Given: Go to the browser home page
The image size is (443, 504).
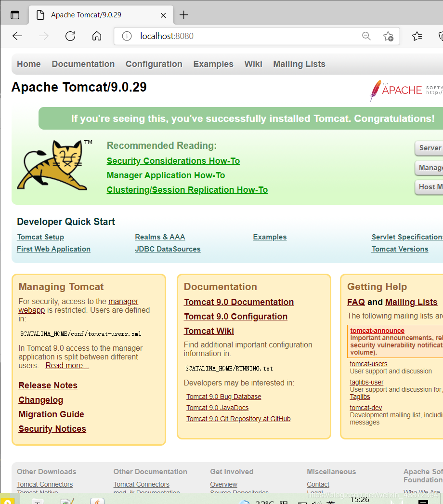Looking at the screenshot, I should [x=97, y=36].
